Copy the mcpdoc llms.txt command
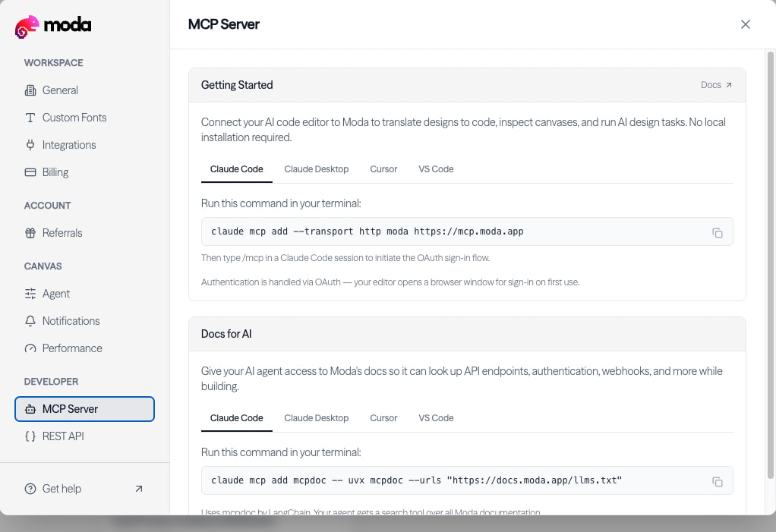776x532 pixels. (717, 482)
